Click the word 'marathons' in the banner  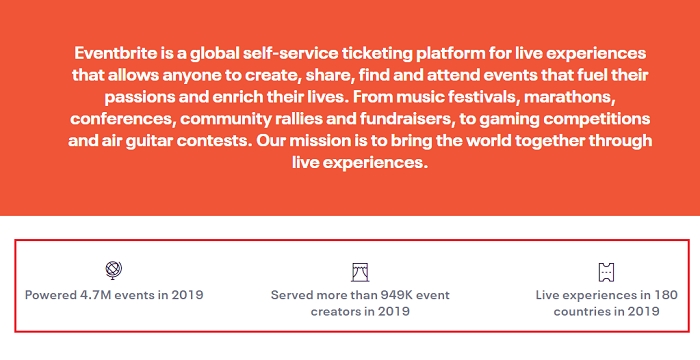point(570,97)
